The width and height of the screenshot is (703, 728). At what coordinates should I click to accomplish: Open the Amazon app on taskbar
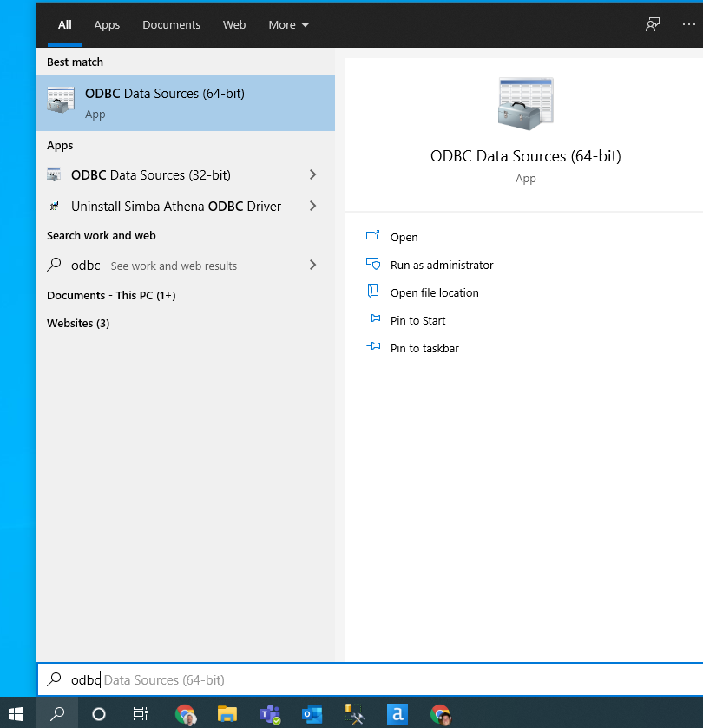(397, 713)
